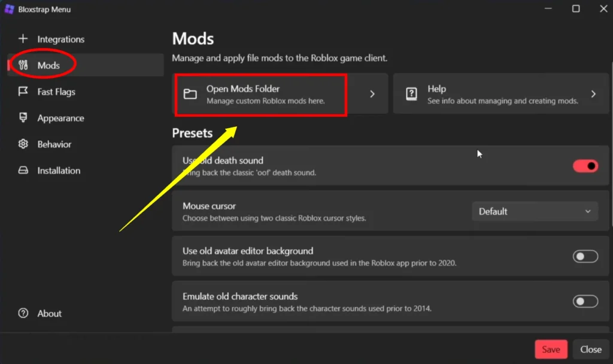613x364 pixels.
Task: Switch to the Appearance page
Action: pos(85,118)
